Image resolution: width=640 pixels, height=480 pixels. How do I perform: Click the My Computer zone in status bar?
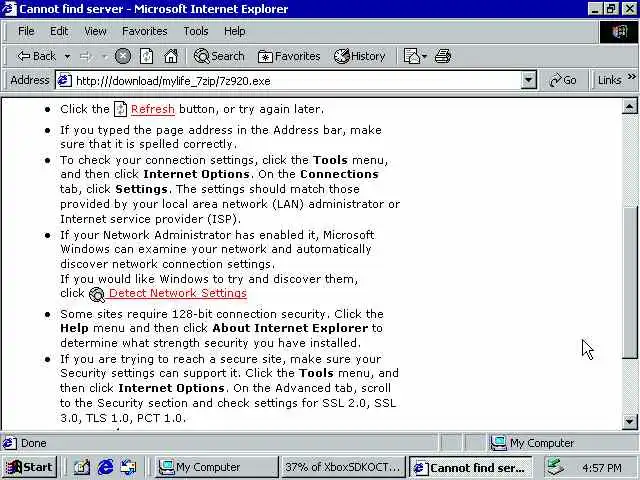(533, 443)
